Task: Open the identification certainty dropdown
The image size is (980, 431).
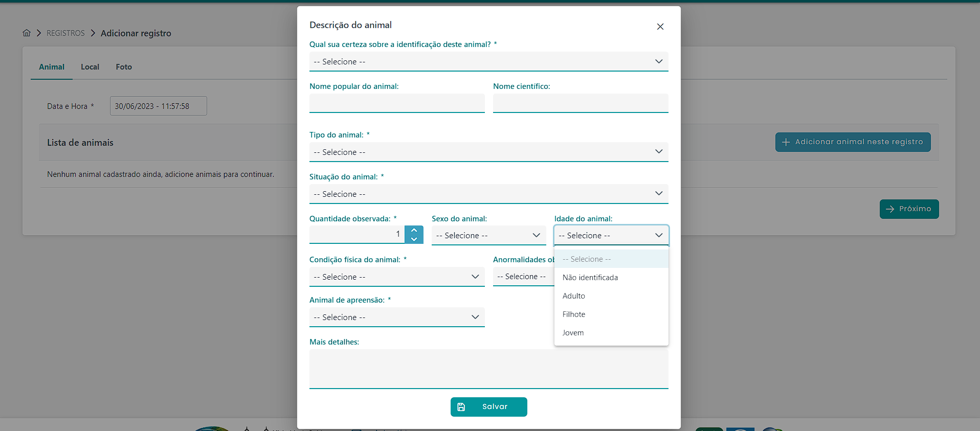Action: click(488, 61)
